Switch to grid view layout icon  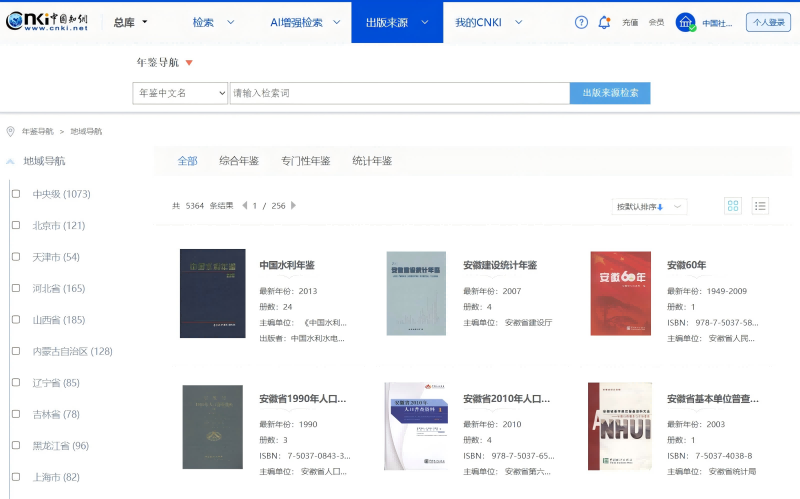pyautogui.click(x=733, y=206)
